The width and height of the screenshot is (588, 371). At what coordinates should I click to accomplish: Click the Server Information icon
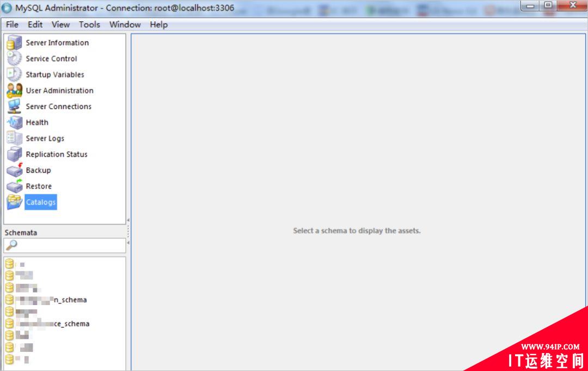pos(14,42)
